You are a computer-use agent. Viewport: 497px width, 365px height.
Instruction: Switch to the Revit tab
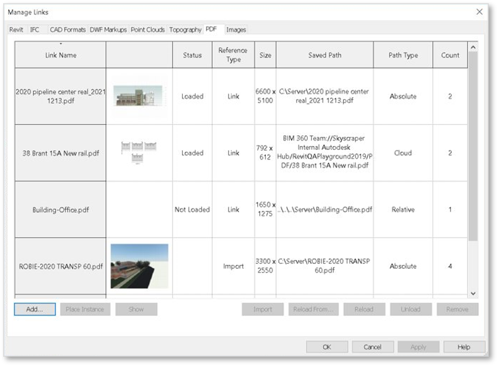pos(16,30)
